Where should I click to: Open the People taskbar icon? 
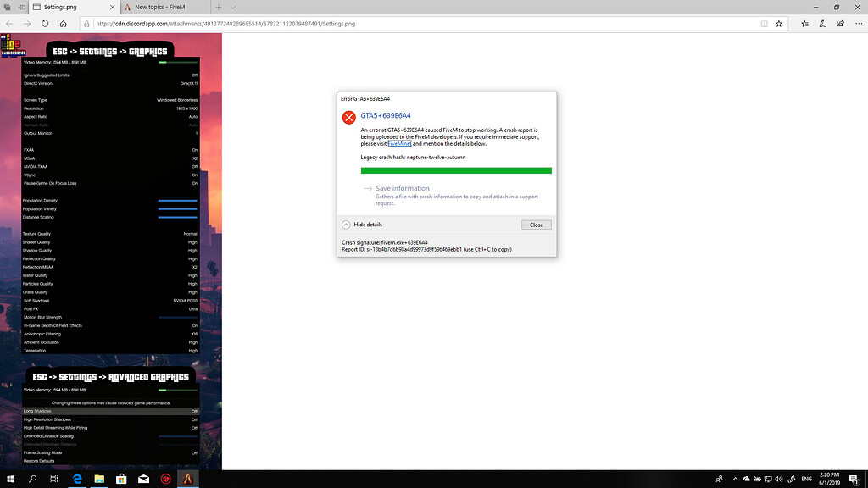coord(719,479)
